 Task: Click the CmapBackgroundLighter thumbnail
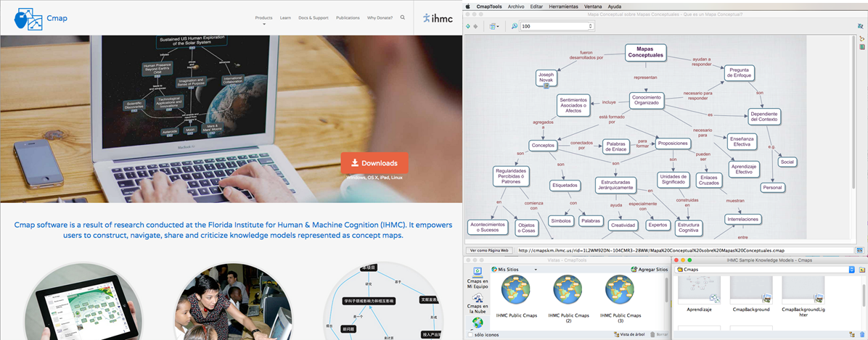[803, 290]
